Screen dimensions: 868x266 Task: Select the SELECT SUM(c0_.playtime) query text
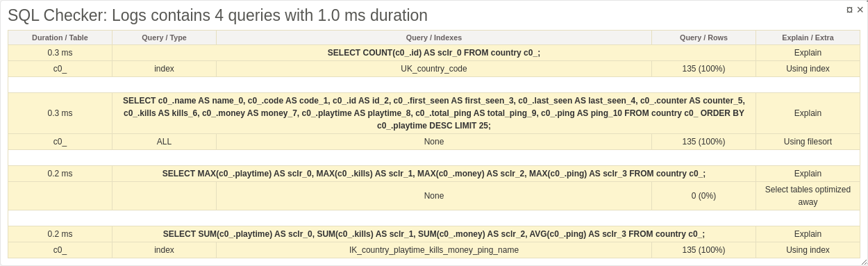[x=434, y=234]
